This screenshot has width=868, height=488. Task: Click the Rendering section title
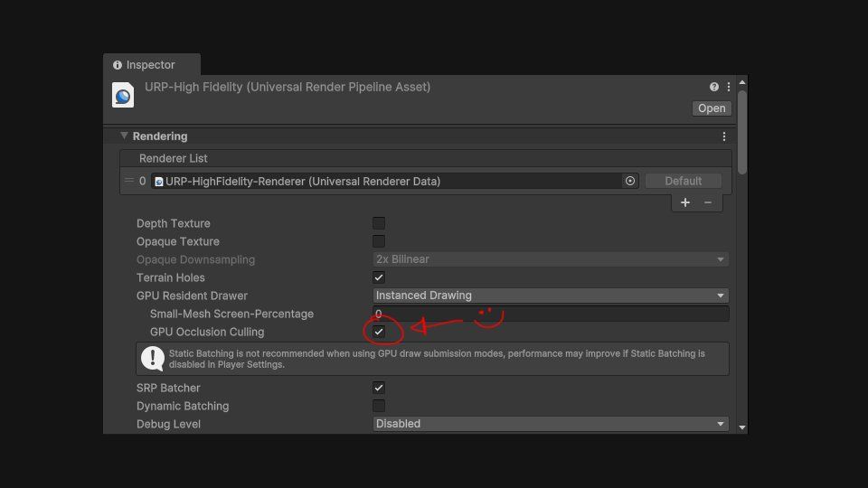tap(160, 136)
